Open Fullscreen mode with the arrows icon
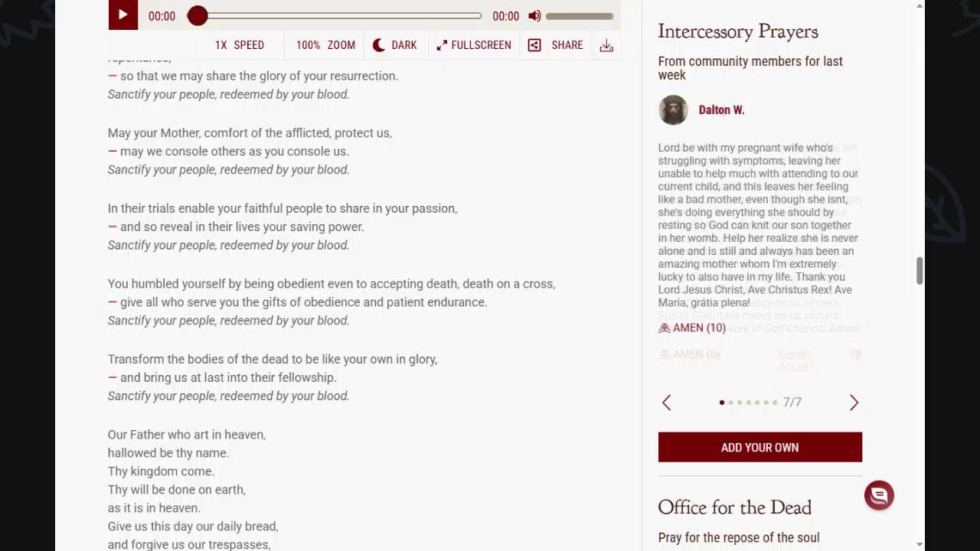Viewport: 980px width, 551px height. pos(442,45)
